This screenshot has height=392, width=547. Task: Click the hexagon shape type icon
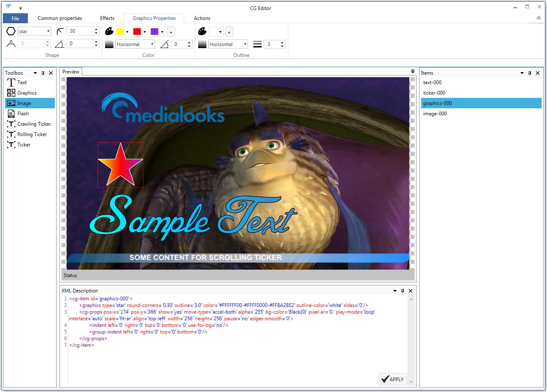(x=11, y=32)
